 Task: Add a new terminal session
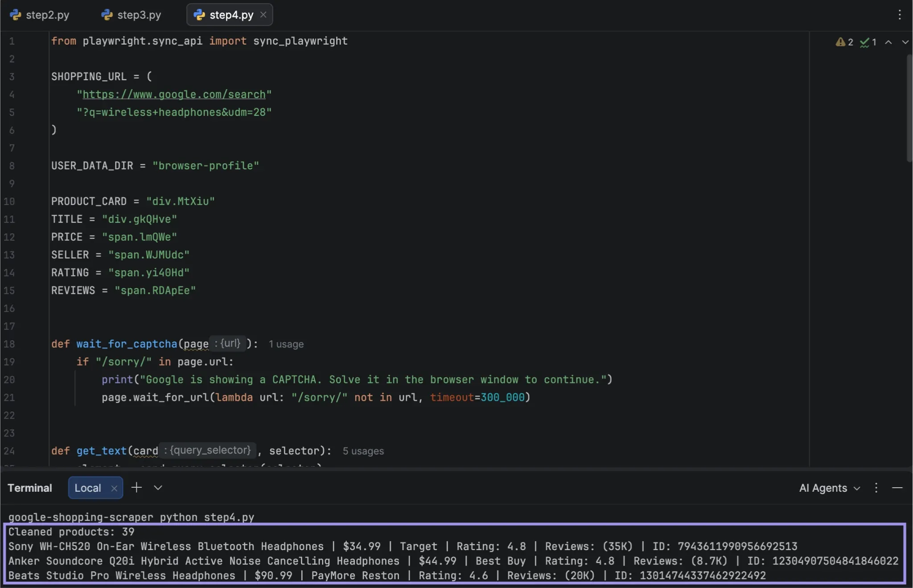(136, 487)
